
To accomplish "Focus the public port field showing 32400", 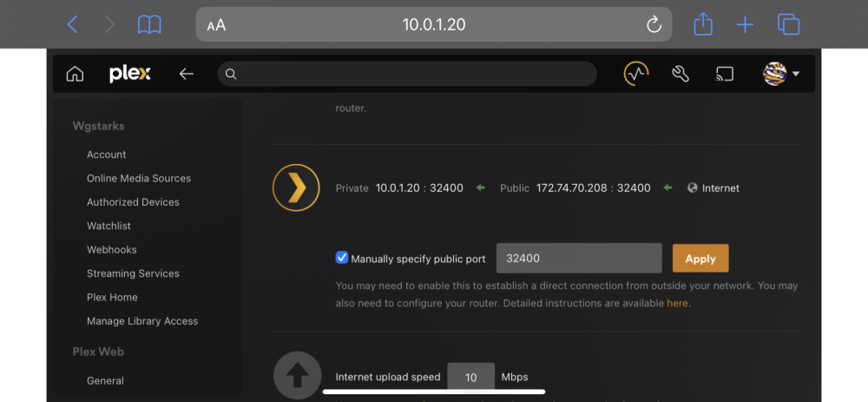I will (x=579, y=258).
